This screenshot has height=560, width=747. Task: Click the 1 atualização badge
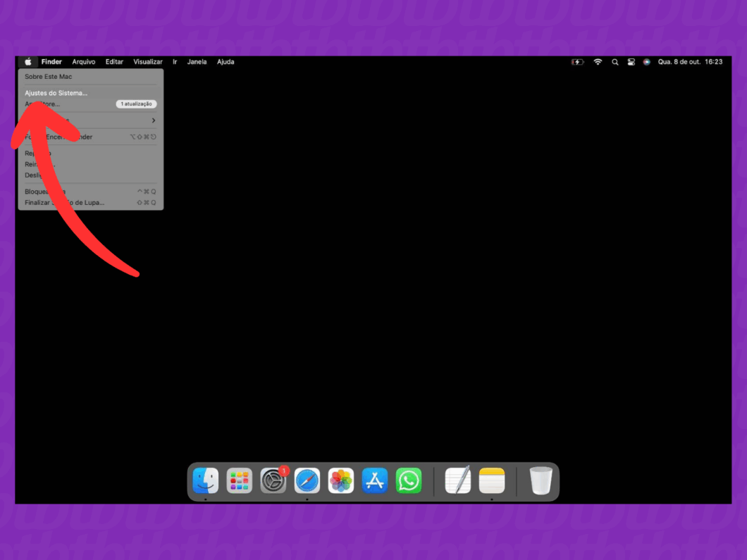pyautogui.click(x=136, y=104)
